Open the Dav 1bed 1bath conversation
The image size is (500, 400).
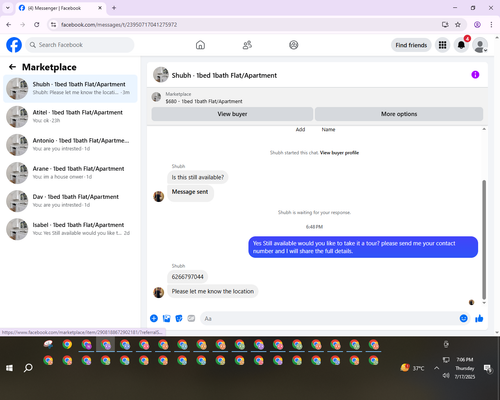tap(70, 201)
